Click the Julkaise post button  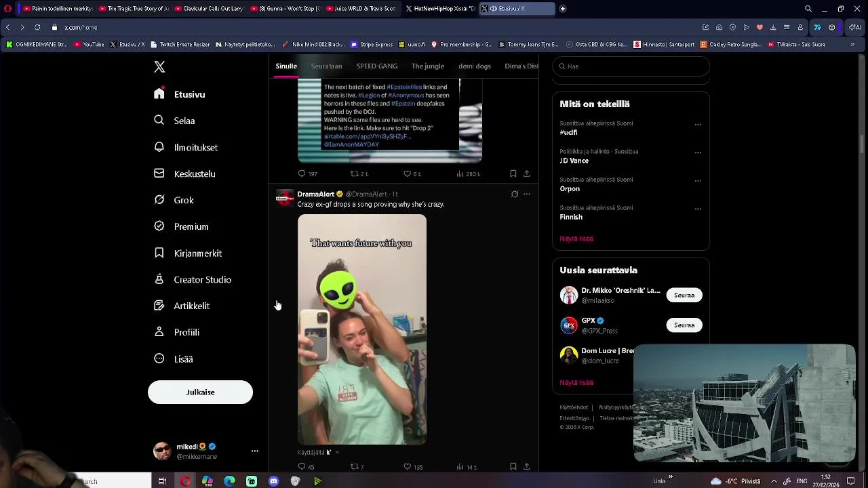[x=200, y=392]
